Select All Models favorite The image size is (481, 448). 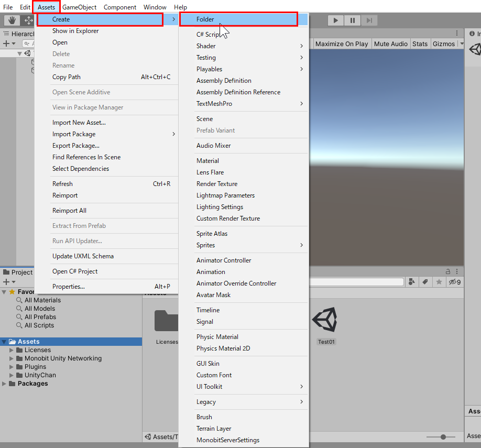click(x=40, y=309)
